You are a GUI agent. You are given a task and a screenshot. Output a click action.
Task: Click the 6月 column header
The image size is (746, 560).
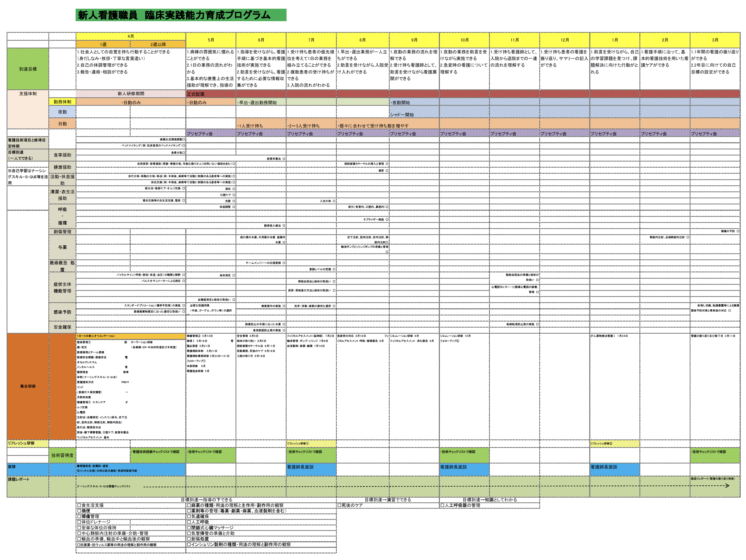261,40
